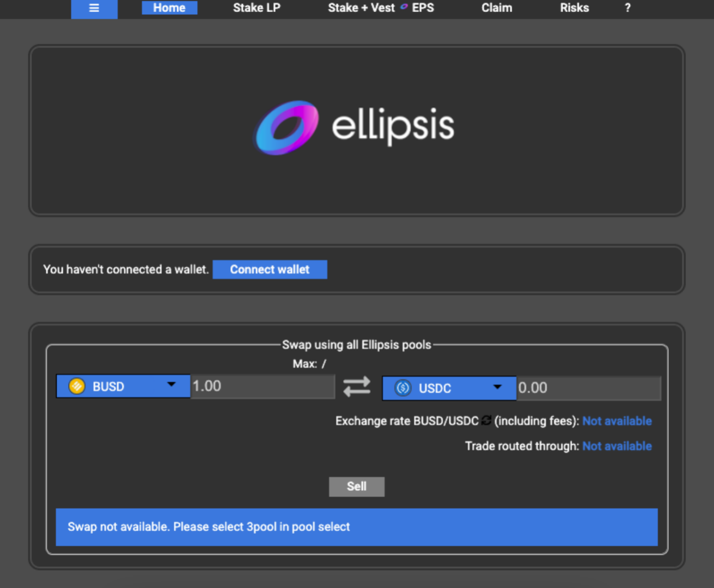Click exchange rate Not available link
This screenshot has width=714, height=588.
617,421
